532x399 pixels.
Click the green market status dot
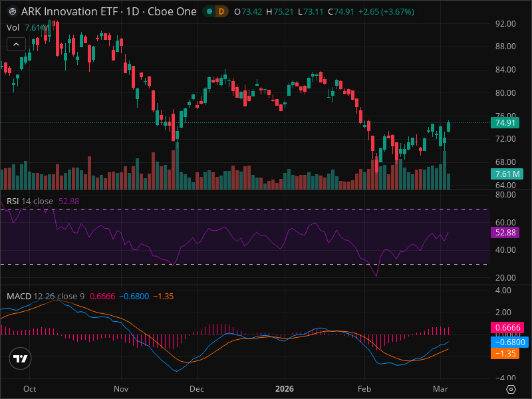tap(209, 11)
